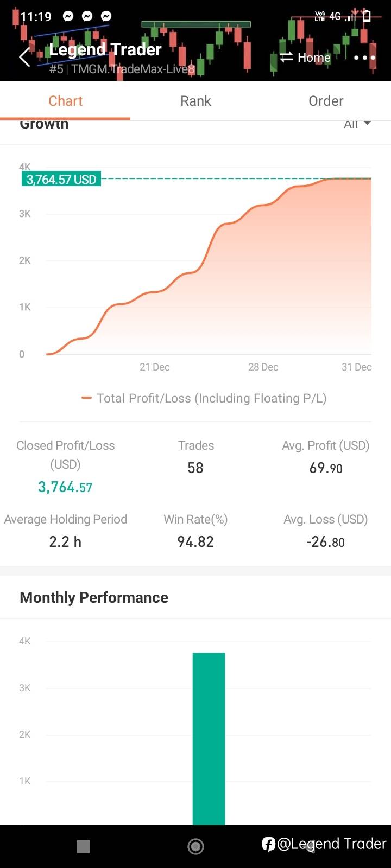
Task: Open the Order tab
Action: [326, 101]
